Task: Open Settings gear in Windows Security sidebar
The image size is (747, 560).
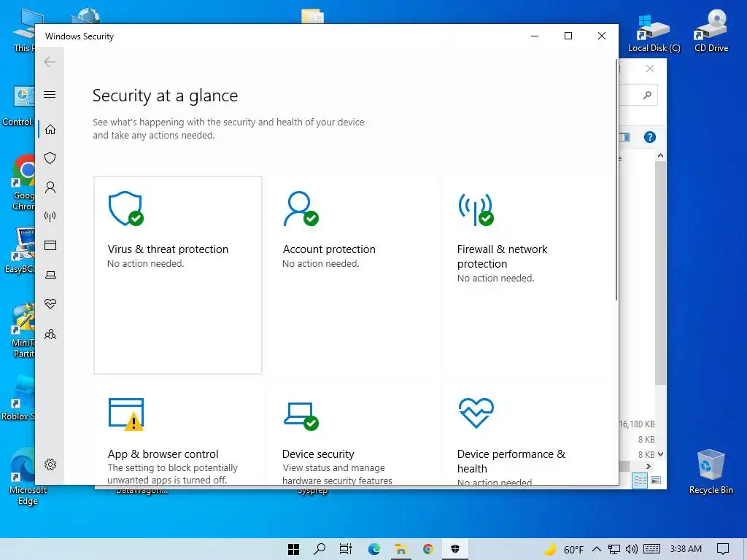Action: click(50, 464)
